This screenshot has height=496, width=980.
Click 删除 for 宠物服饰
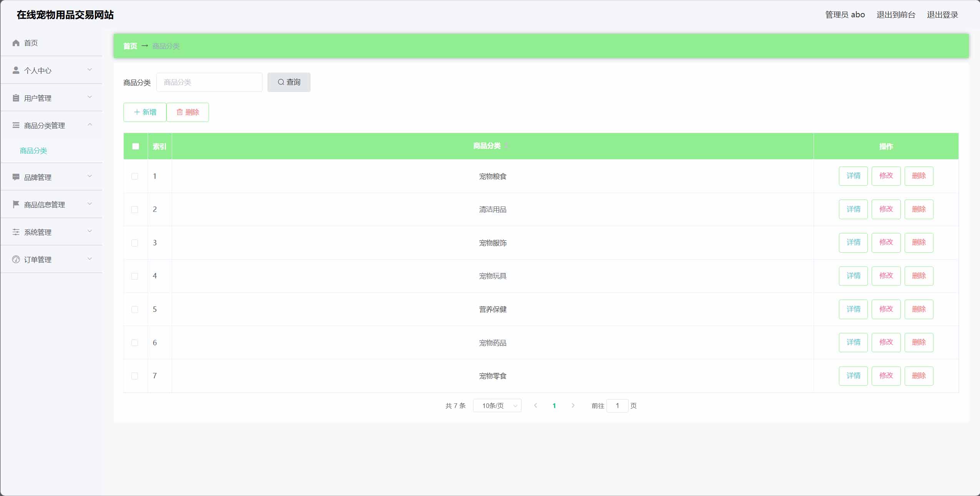click(x=919, y=243)
